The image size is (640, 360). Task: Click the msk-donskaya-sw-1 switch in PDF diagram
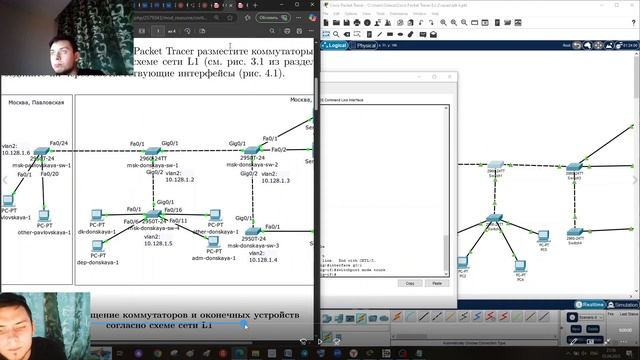click(x=153, y=152)
